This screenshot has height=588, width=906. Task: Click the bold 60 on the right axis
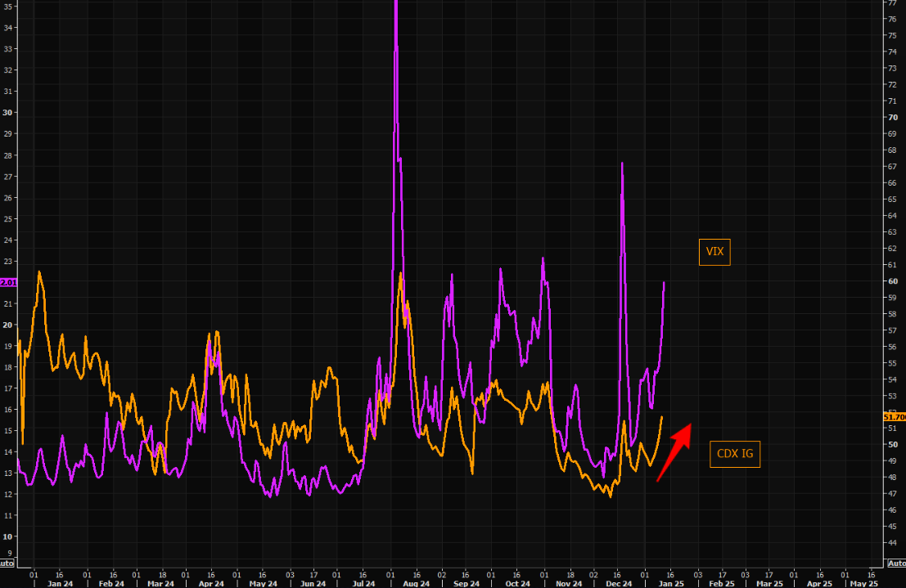(x=893, y=281)
